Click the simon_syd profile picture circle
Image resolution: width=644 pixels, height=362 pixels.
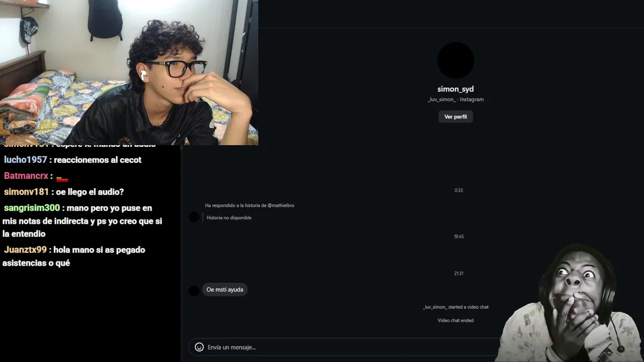click(456, 60)
